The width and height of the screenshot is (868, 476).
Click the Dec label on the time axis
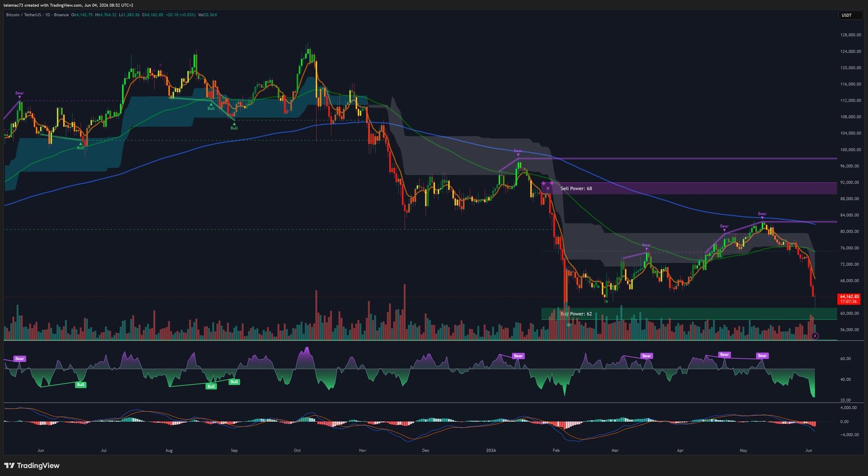tap(425, 451)
